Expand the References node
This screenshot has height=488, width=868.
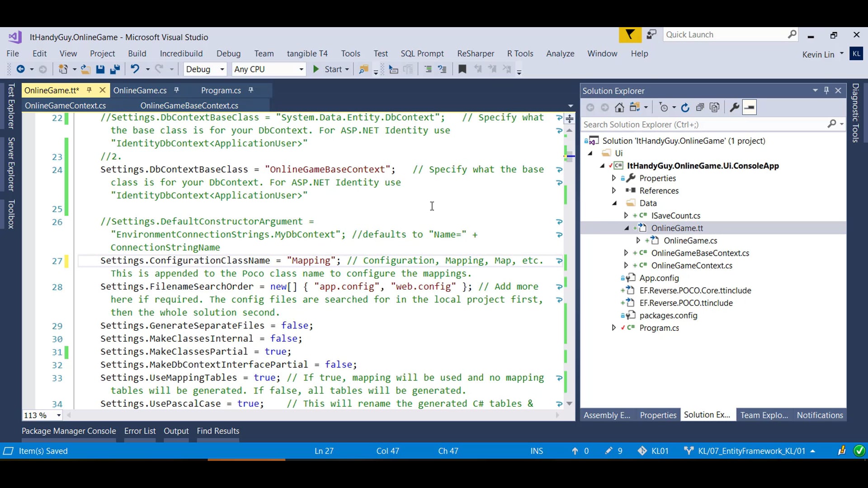coord(614,190)
